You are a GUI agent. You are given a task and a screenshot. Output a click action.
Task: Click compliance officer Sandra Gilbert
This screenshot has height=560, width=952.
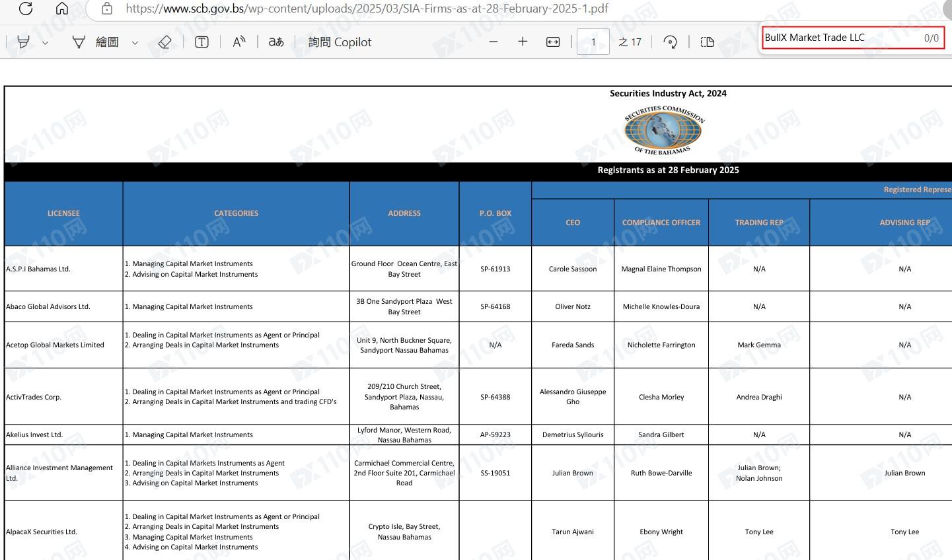[661, 435]
